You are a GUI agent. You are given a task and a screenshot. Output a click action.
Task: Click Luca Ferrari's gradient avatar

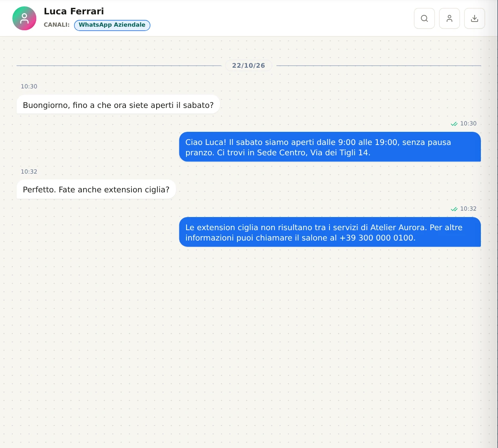coord(24,18)
